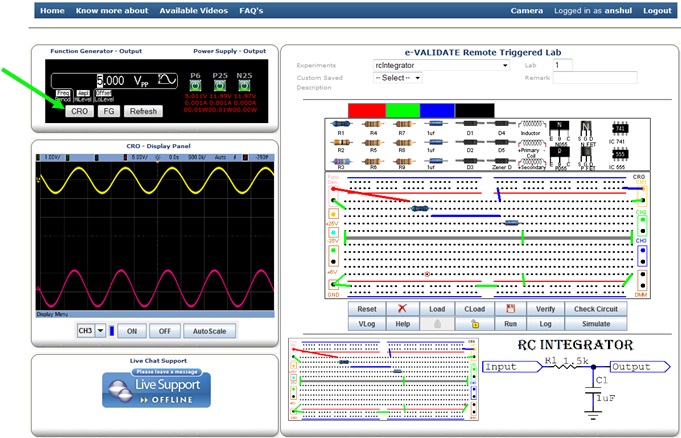Click the floppy disk save icon

point(510,310)
